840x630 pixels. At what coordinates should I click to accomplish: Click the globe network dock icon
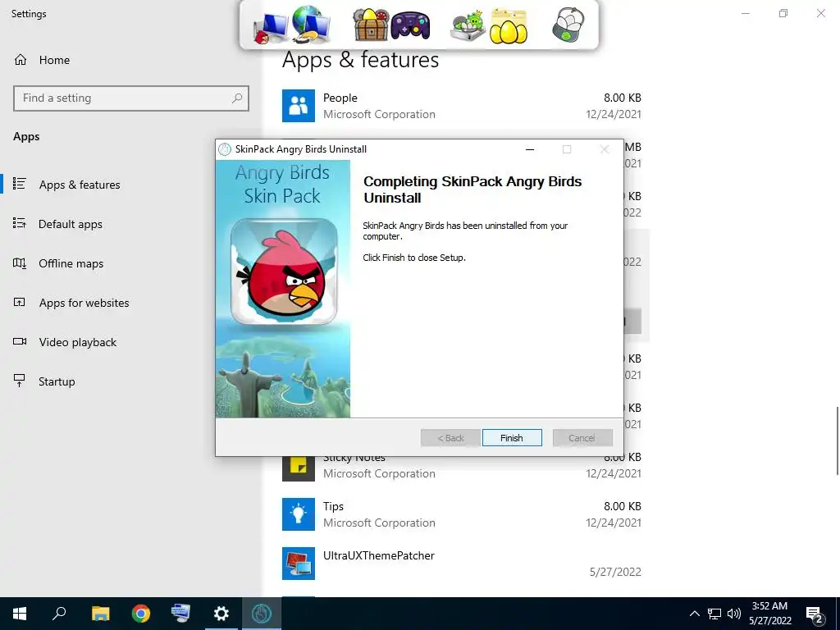coord(312,24)
